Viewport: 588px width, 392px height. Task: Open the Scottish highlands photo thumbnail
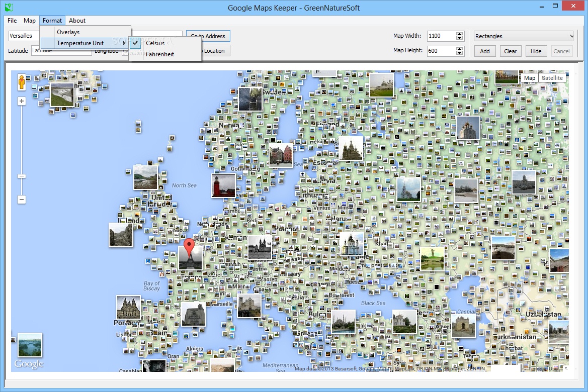[145, 177]
